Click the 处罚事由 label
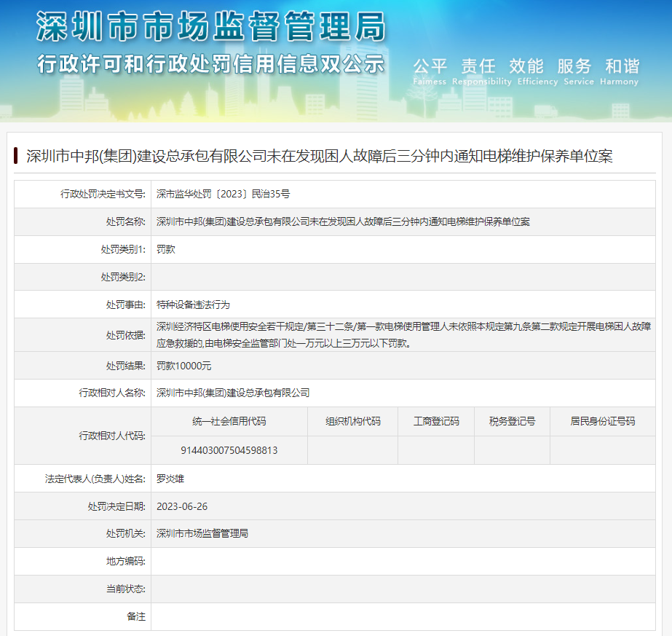This screenshot has height=636, width=672. coord(125,305)
